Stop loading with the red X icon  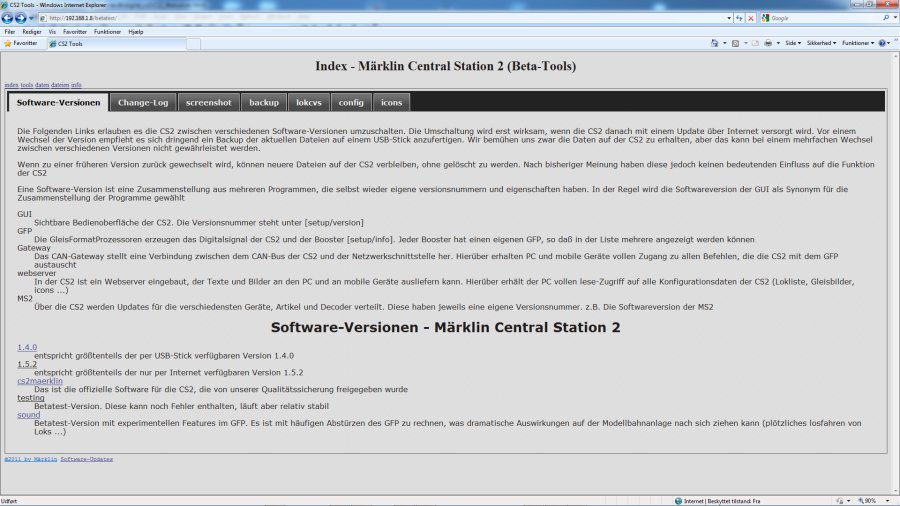click(x=751, y=18)
